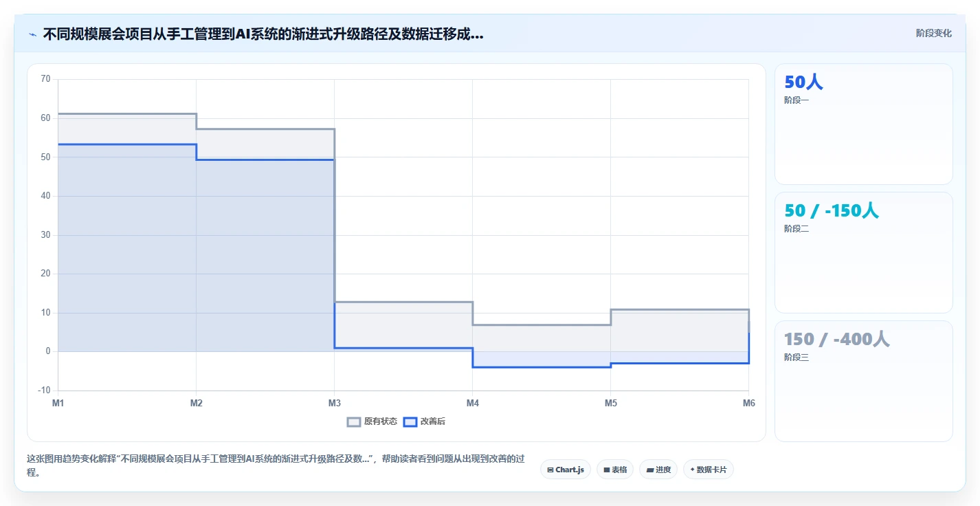
Task: Click the M5 x-axis label
Action: point(611,404)
